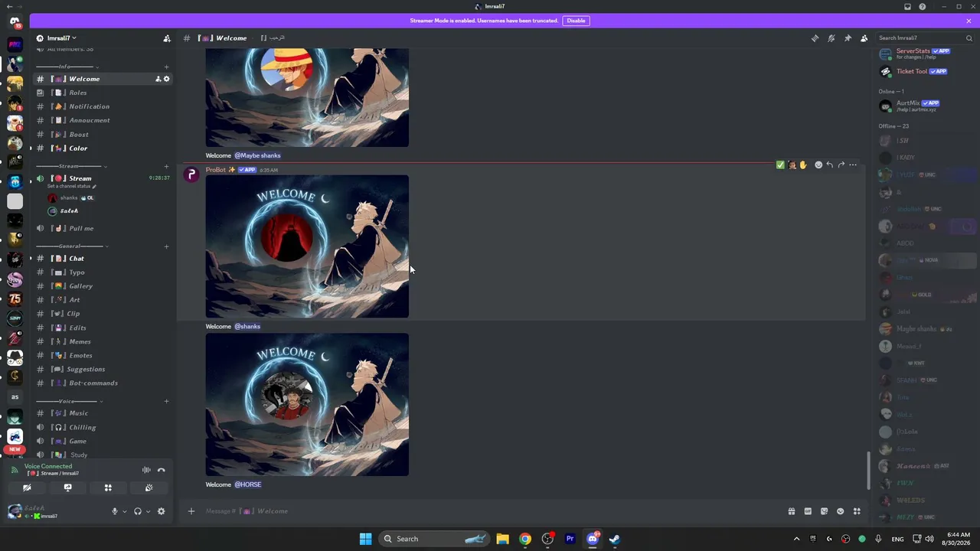Open the emoji picker in message bar
980x551 pixels.
841,511
